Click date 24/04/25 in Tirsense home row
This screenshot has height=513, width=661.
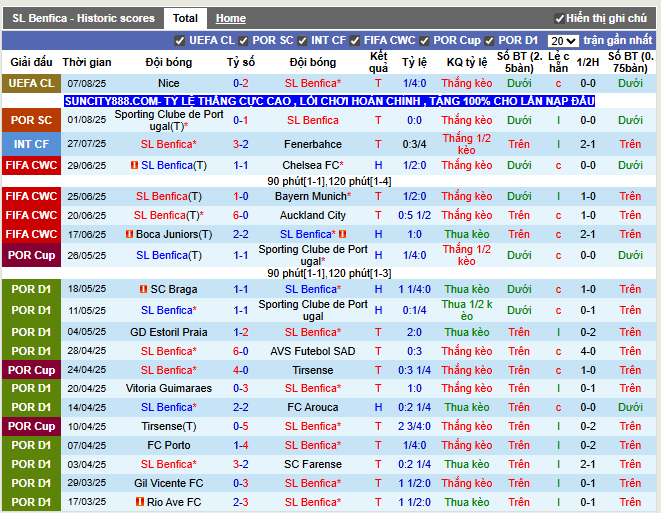pos(87,370)
